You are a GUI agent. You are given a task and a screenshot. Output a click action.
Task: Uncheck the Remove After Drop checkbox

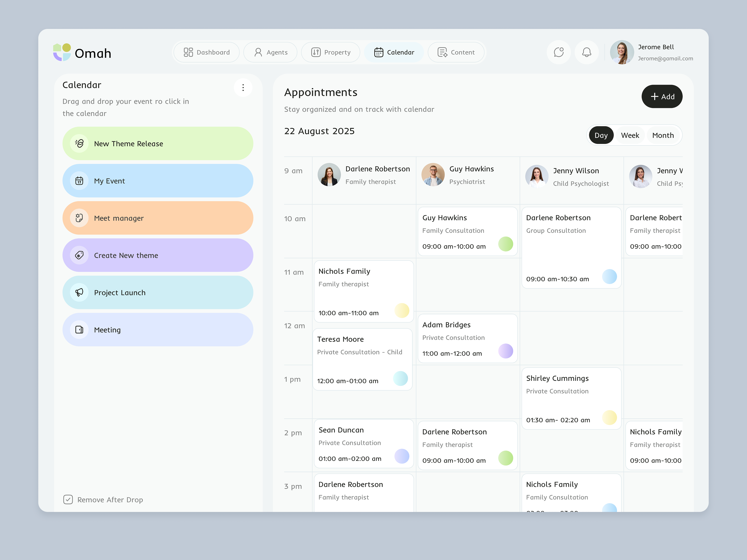[x=68, y=500]
